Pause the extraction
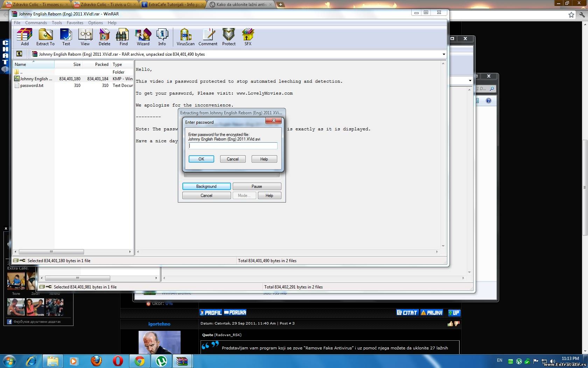The width and height of the screenshot is (588, 368). coord(257,186)
